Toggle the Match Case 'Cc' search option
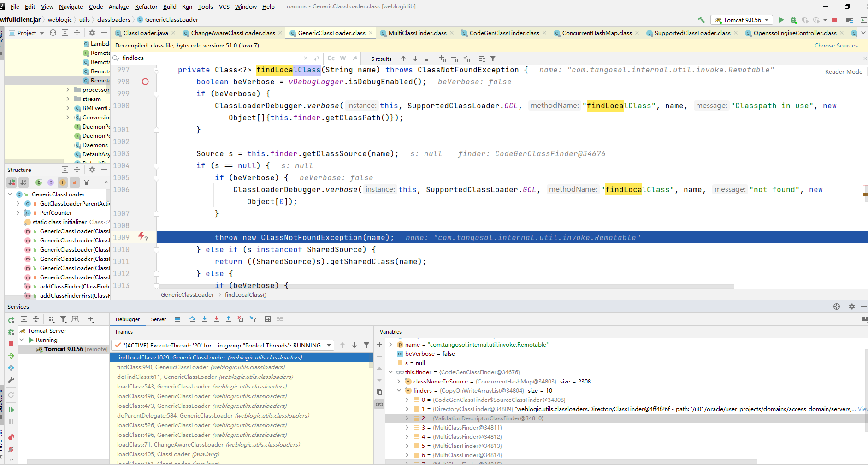The image size is (868, 465). click(331, 58)
